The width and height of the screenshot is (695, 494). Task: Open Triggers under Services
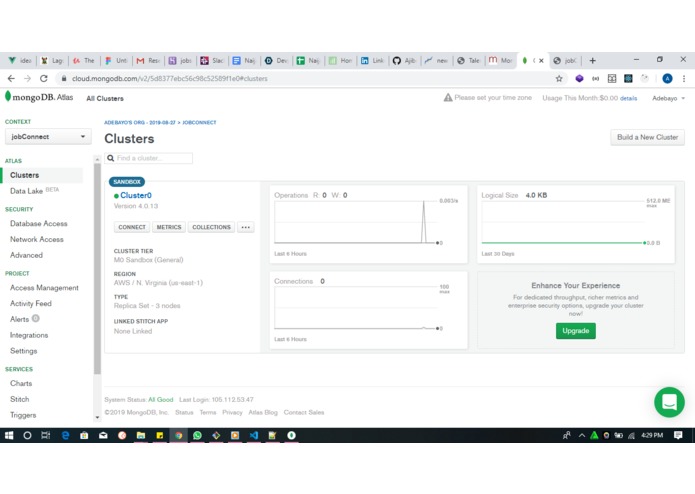23,415
